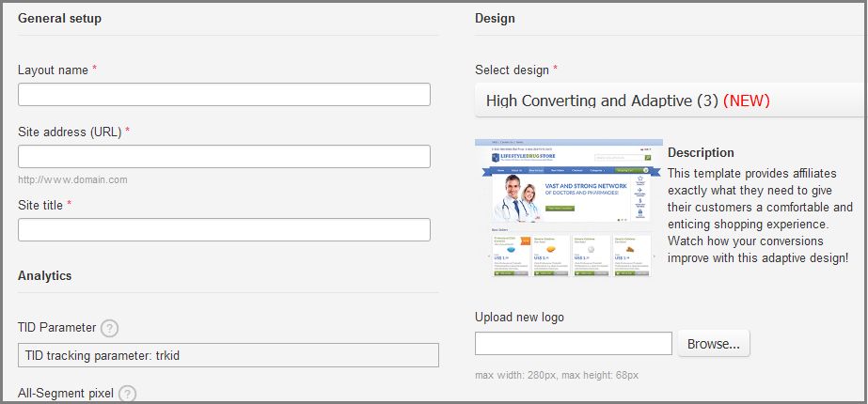
Task: Click the TID tracking parameter field
Action: [x=229, y=355]
